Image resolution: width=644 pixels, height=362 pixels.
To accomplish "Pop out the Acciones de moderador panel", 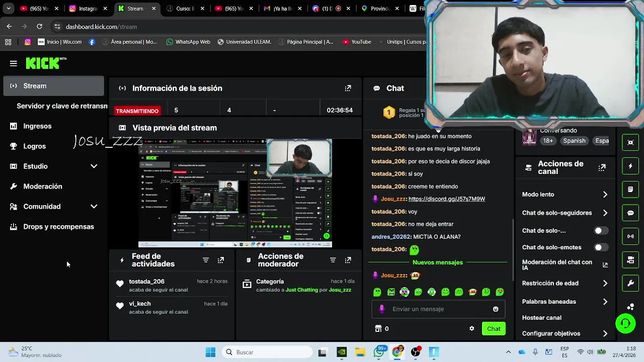I will 348,260.
